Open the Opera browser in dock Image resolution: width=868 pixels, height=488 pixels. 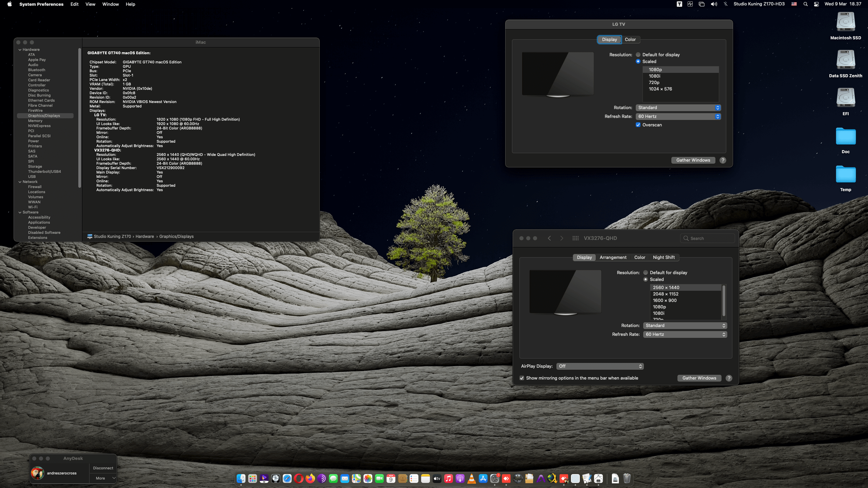(x=299, y=479)
